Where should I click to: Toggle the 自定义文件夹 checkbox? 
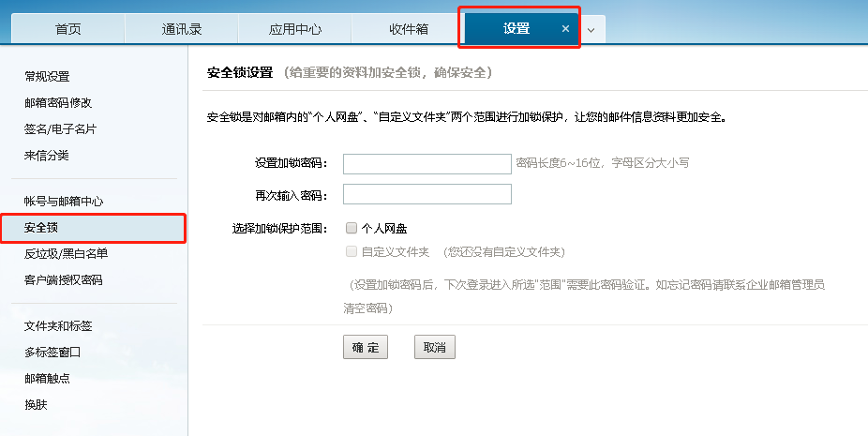click(352, 251)
